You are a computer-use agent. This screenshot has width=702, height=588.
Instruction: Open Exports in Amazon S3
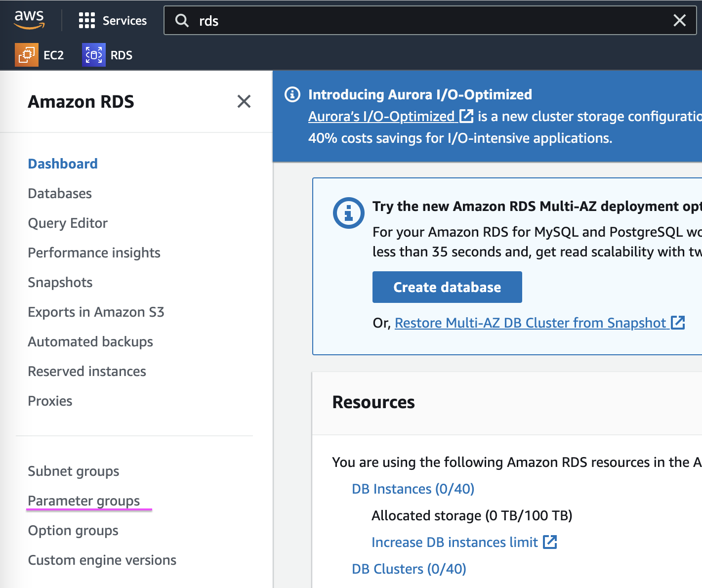96,312
